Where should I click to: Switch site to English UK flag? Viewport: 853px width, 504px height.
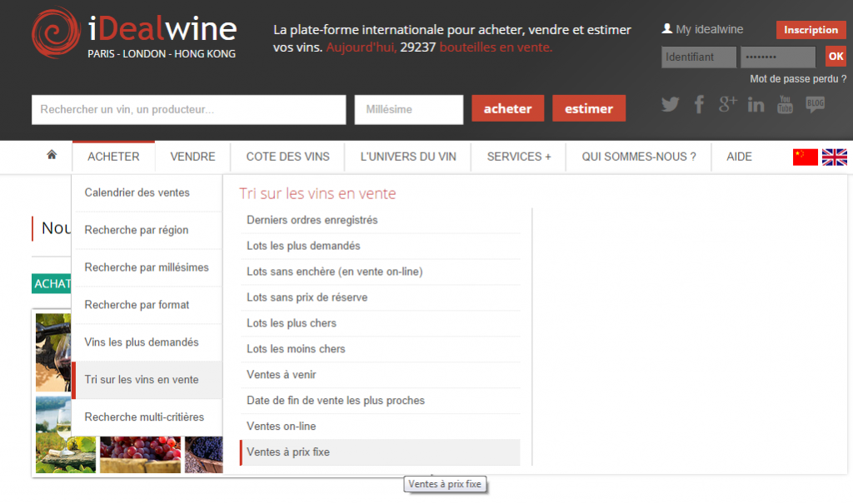tap(835, 157)
